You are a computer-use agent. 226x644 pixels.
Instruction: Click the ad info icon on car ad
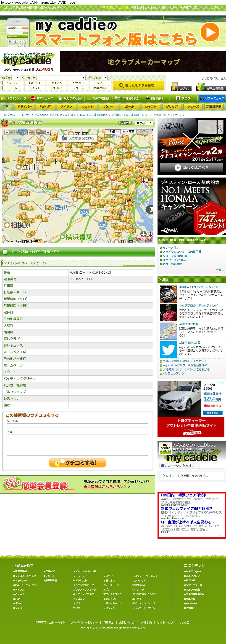pyautogui.click(x=219, y=383)
